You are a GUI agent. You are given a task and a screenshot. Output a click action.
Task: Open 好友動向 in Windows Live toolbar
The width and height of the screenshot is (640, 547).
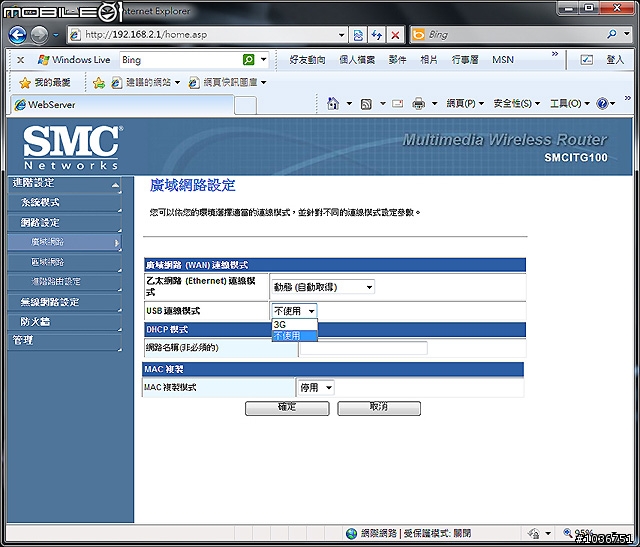point(307,60)
